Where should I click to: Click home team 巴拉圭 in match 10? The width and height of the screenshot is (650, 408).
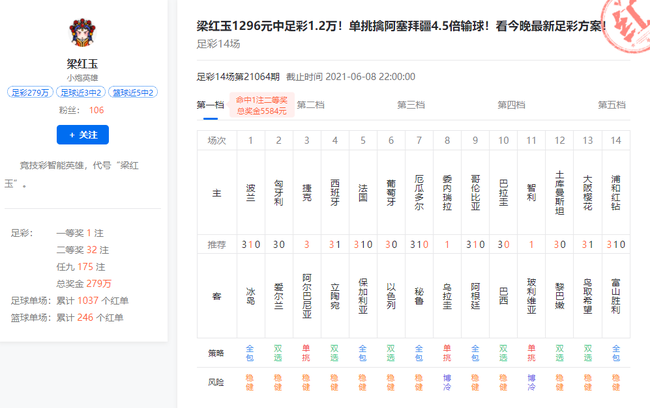(504, 193)
